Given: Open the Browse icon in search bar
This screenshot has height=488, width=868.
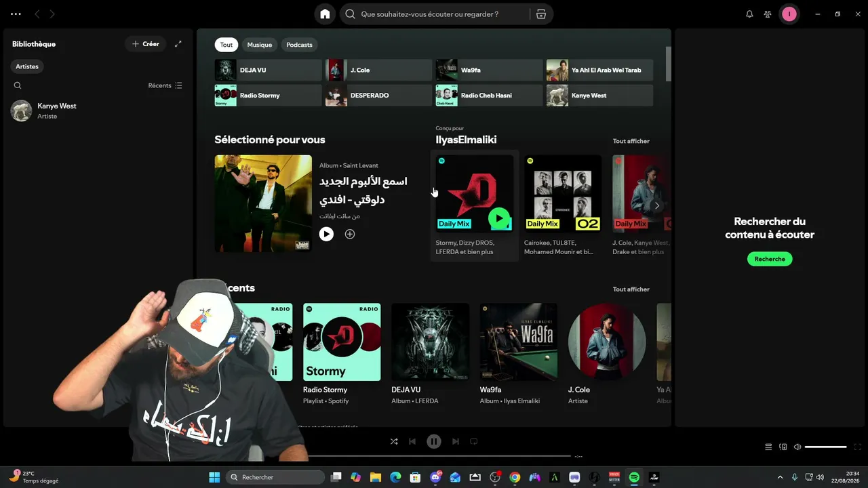Looking at the screenshot, I should pos(540,14).
